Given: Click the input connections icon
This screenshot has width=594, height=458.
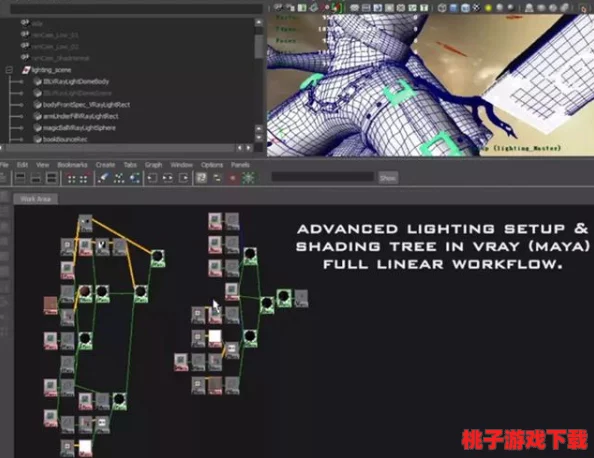Looking at the screenshot, I should [152, 178].
